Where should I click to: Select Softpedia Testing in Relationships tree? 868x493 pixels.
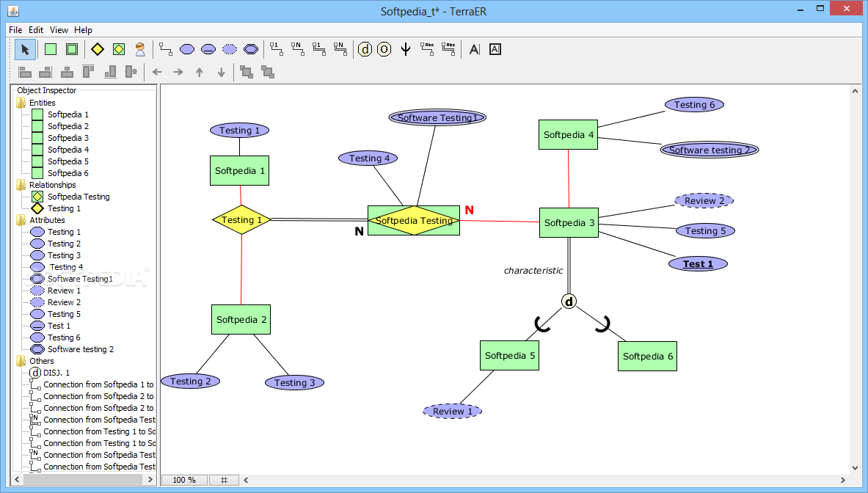(79, 197)
